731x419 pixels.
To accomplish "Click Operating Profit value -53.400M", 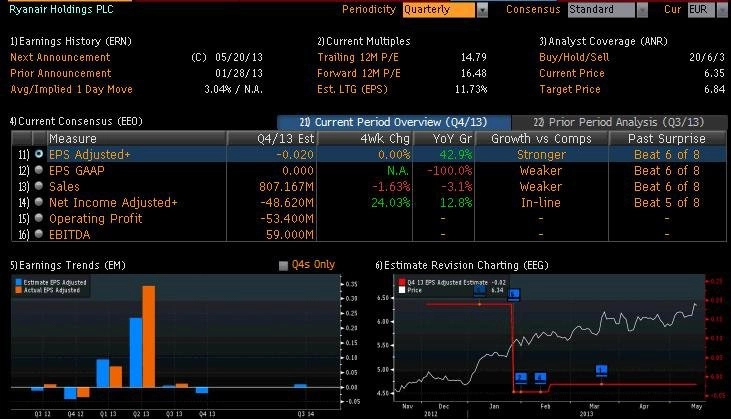I will [x=287, y=219].
